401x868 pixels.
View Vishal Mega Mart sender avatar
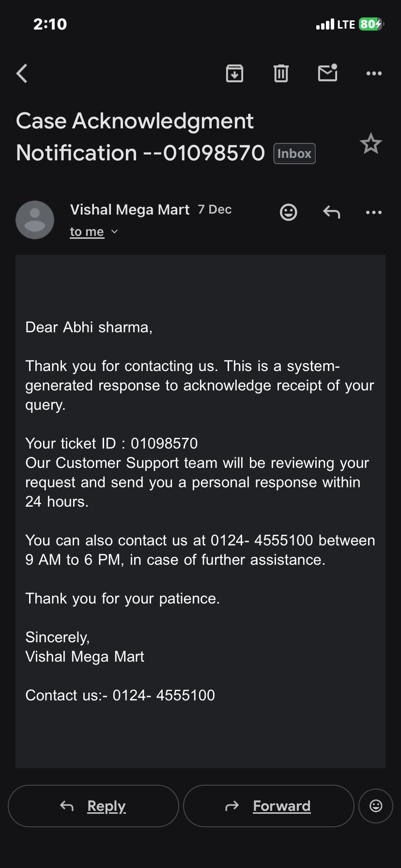(35, 219)
